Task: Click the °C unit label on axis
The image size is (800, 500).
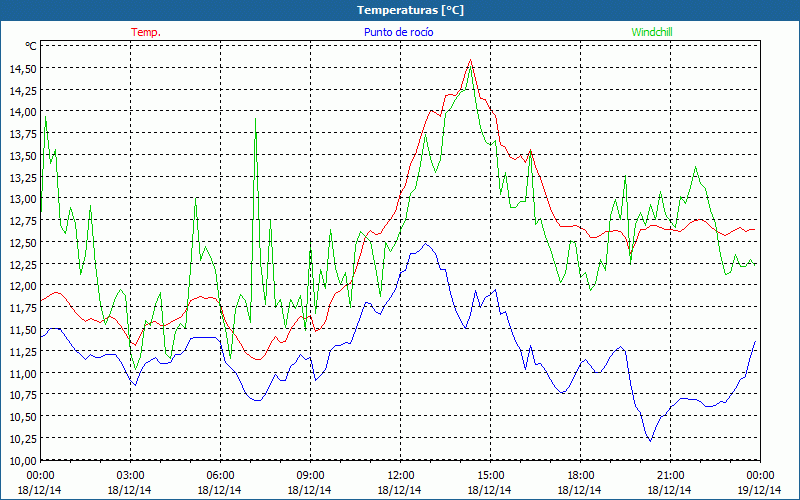Action: 31,46
